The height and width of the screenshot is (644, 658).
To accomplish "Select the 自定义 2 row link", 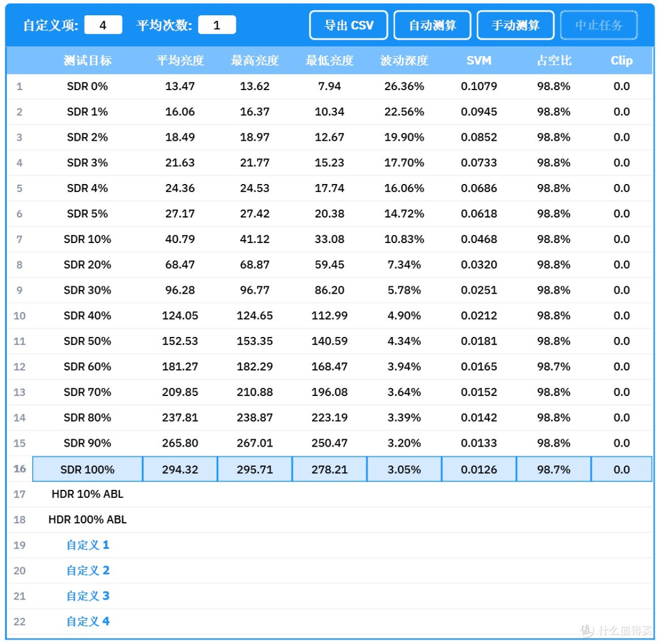I will coord(88,570).
